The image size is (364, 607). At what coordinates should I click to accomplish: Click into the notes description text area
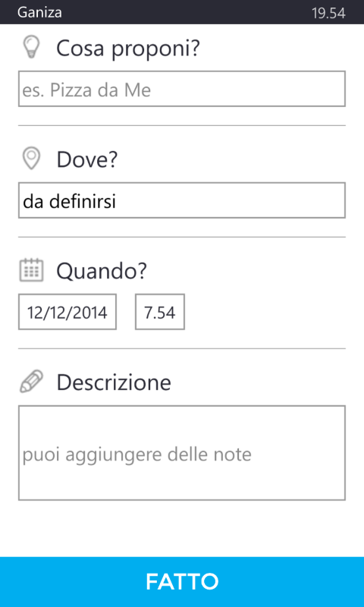182,453
